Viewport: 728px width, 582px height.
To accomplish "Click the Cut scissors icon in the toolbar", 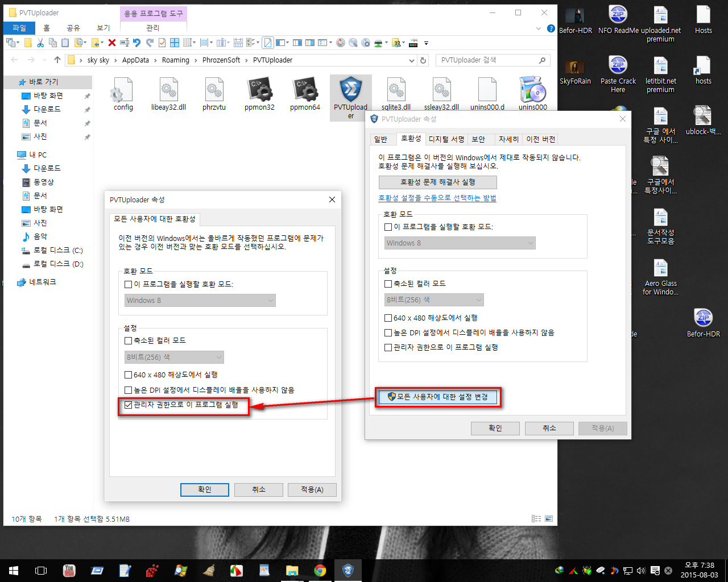I will [40, 43].
